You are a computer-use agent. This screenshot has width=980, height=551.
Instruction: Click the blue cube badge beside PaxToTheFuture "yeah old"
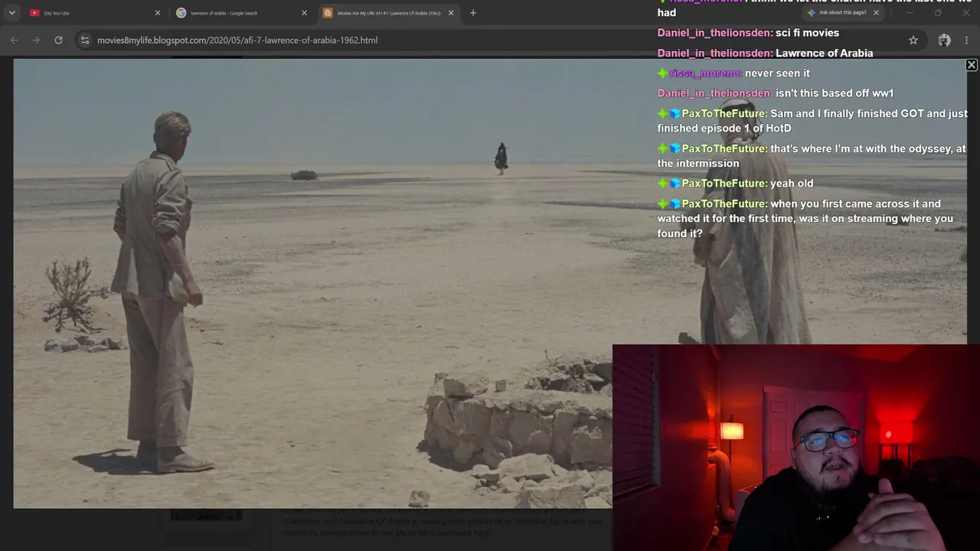point(675,184)
